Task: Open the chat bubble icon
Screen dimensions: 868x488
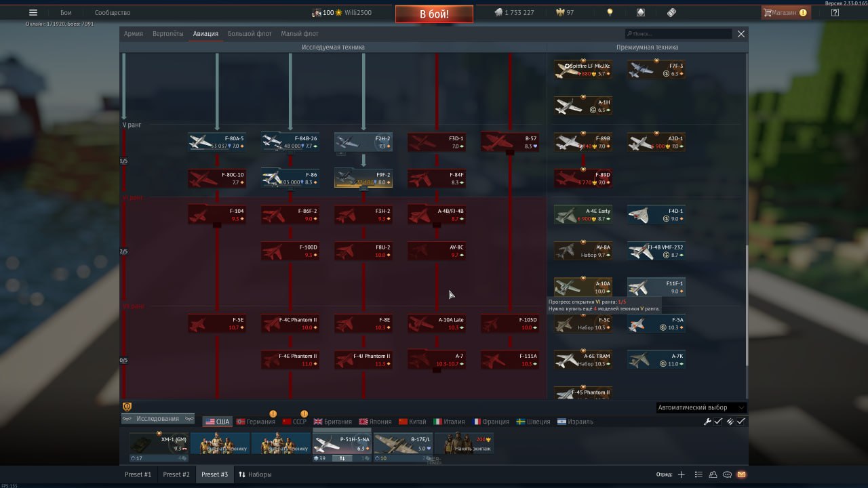Action: pyautogui.click(x=727, y=474)
